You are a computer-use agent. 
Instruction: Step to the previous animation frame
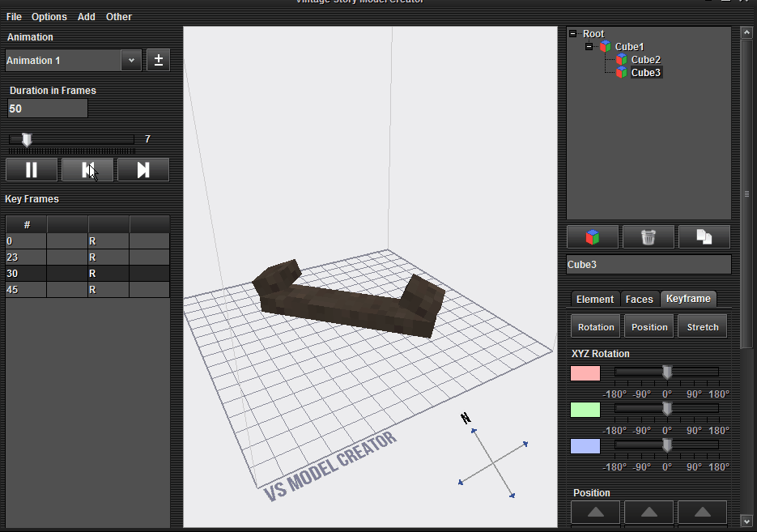tap(87, 169)
